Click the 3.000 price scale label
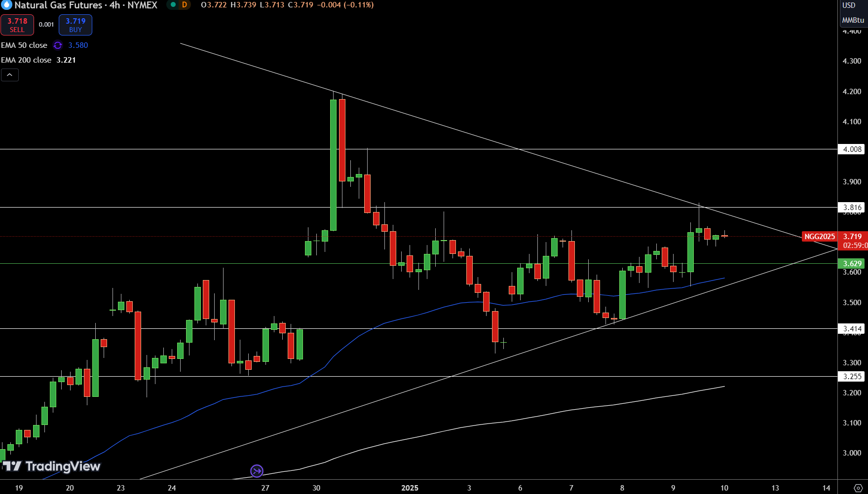Viewport: 868px width, 494px height. point(852,453)
